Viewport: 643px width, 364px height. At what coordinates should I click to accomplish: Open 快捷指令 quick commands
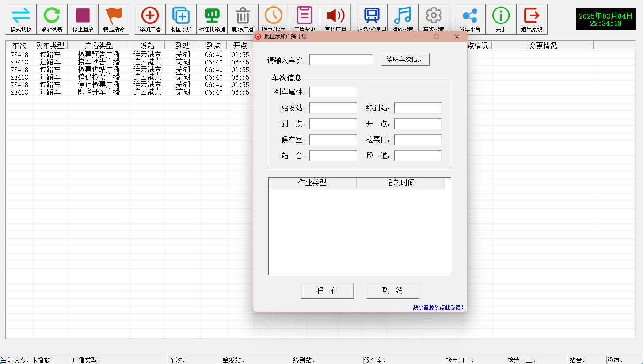(x=114, y=19)
